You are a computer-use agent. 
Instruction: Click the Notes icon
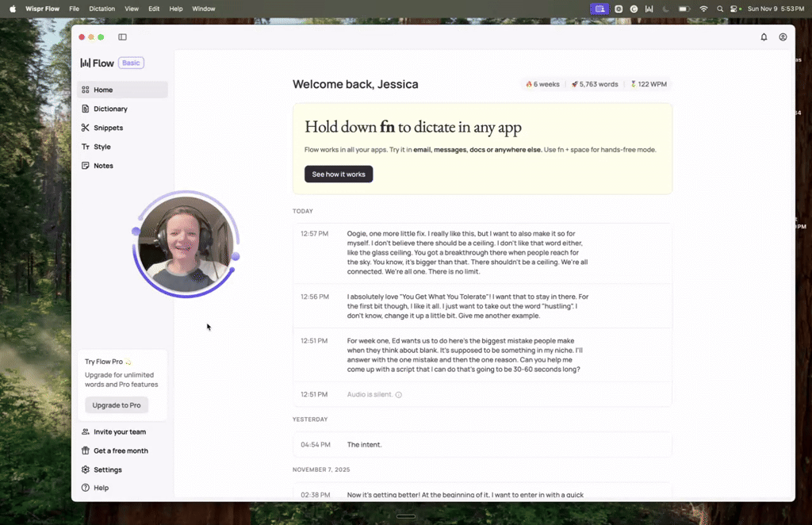tap(86, 166)
